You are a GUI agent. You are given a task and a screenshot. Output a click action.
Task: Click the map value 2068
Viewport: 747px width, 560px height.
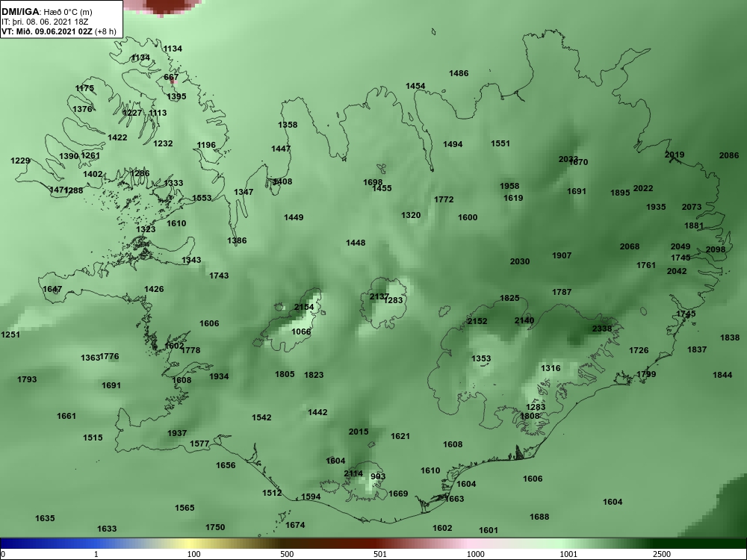click(x=630, y=246)
